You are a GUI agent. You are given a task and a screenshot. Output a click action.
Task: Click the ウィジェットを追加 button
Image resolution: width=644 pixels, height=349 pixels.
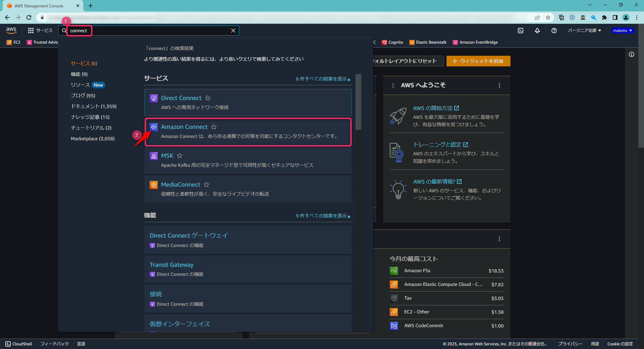coord(478,61)
